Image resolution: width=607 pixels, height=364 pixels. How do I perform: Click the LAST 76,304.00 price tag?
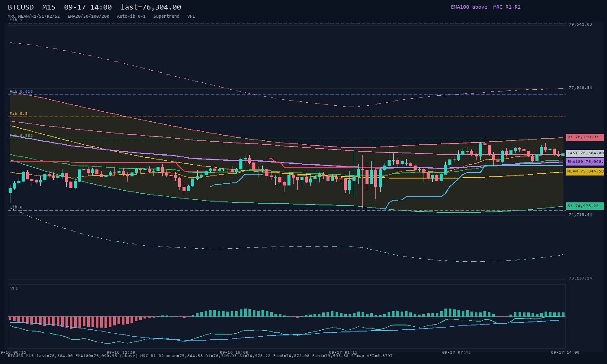point(585,153)
